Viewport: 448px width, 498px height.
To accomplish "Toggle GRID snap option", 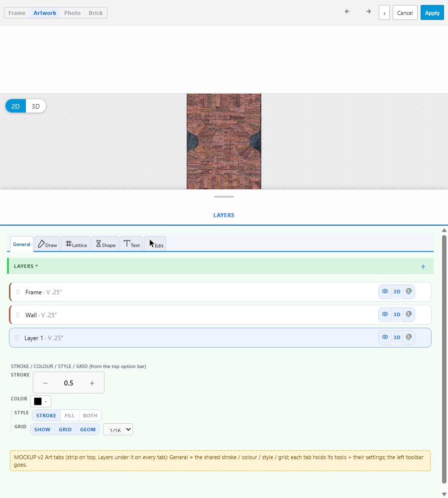I will (x=65, y=429).
